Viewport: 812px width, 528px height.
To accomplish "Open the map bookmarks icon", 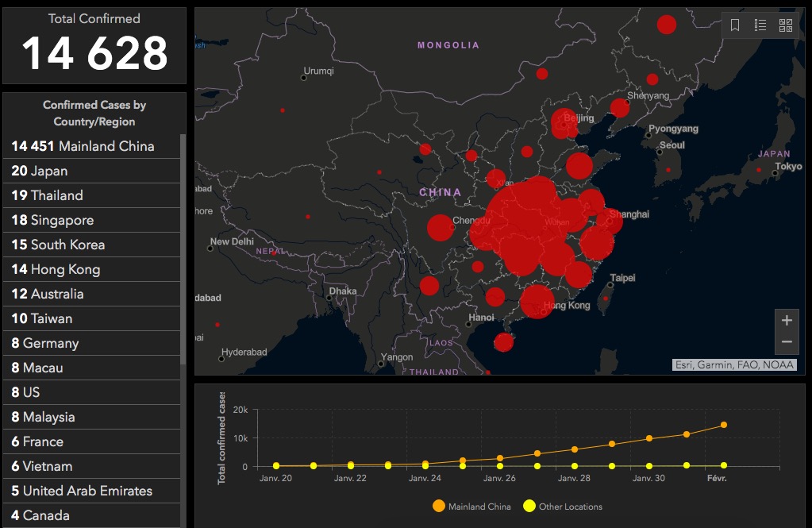I will tap(735, 25).
